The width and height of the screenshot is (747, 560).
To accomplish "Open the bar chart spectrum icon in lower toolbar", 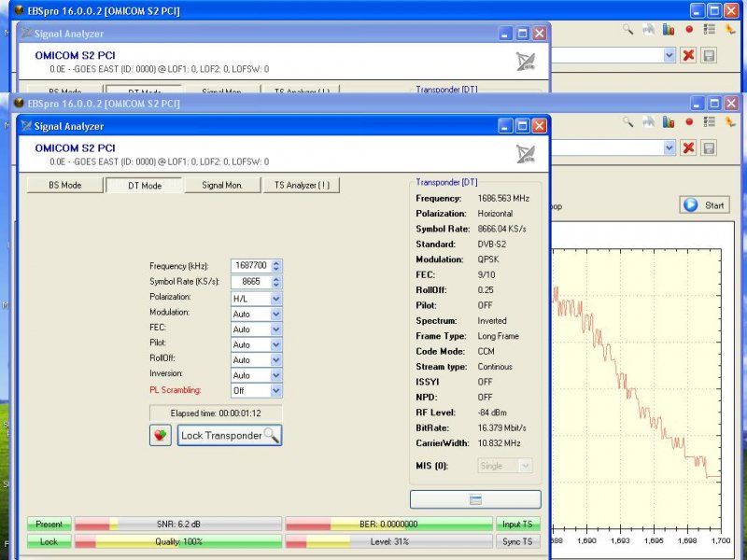I will click(669, 122).
